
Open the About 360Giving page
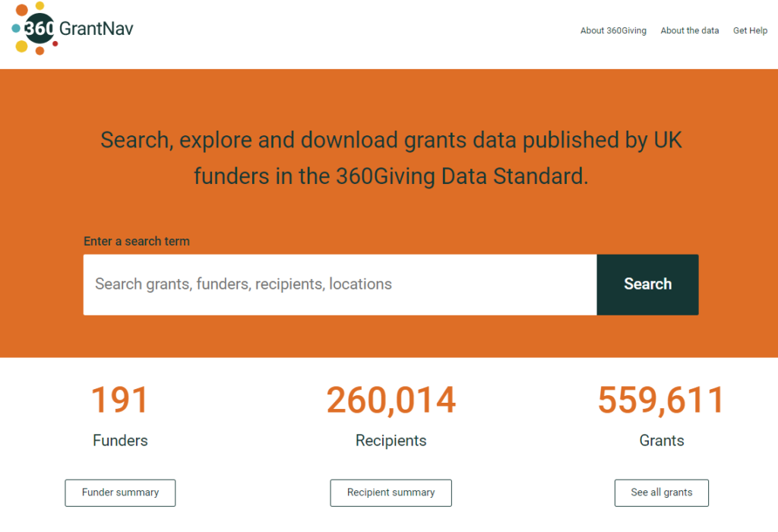[613, 31]
